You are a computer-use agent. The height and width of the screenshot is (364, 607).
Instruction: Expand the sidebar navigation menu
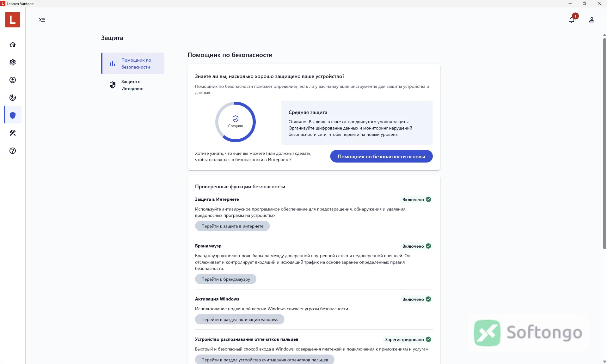tap(42, 20)
